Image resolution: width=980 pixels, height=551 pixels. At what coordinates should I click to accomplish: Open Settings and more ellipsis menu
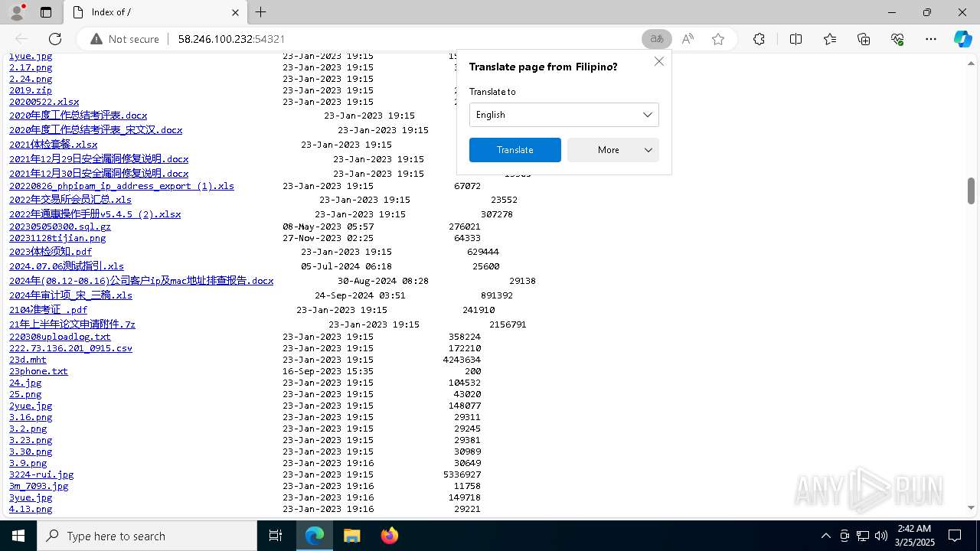[931, 39]
